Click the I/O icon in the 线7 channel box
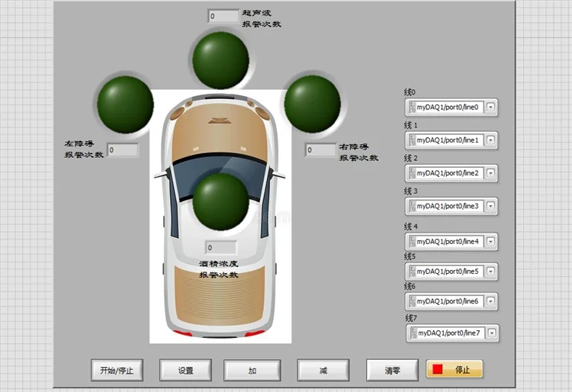572x392 pixels. click(413, 333)
